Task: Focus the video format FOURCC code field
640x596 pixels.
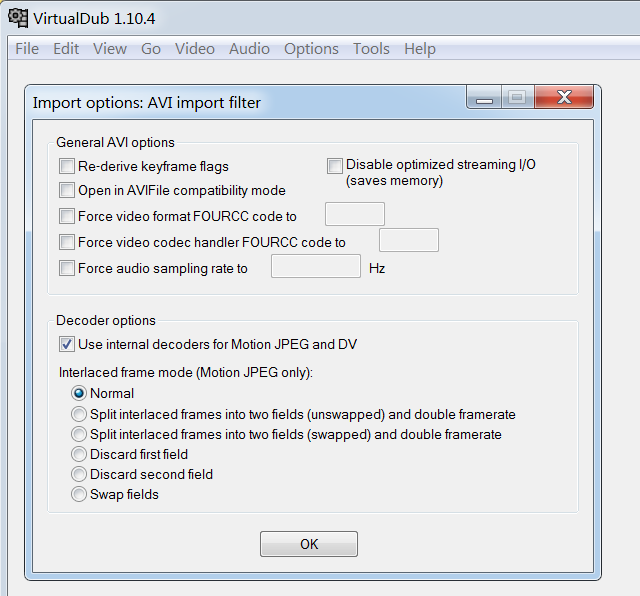Action: click(355, 214)
